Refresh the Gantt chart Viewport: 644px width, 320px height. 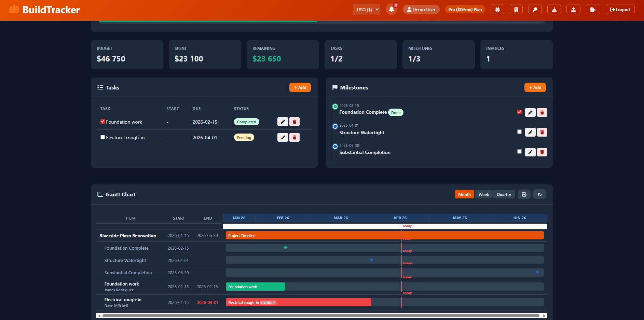point(539,194)
